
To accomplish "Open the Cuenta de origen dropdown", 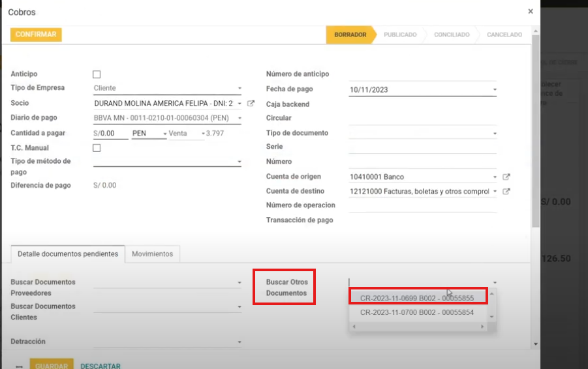I will pyautogui.click(x=495, y=177).
